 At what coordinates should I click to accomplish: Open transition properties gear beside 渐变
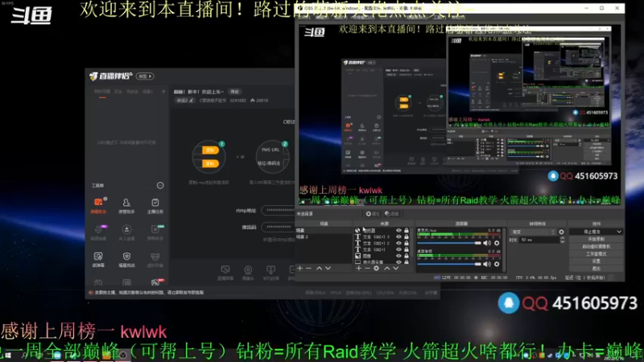point(561,232)
